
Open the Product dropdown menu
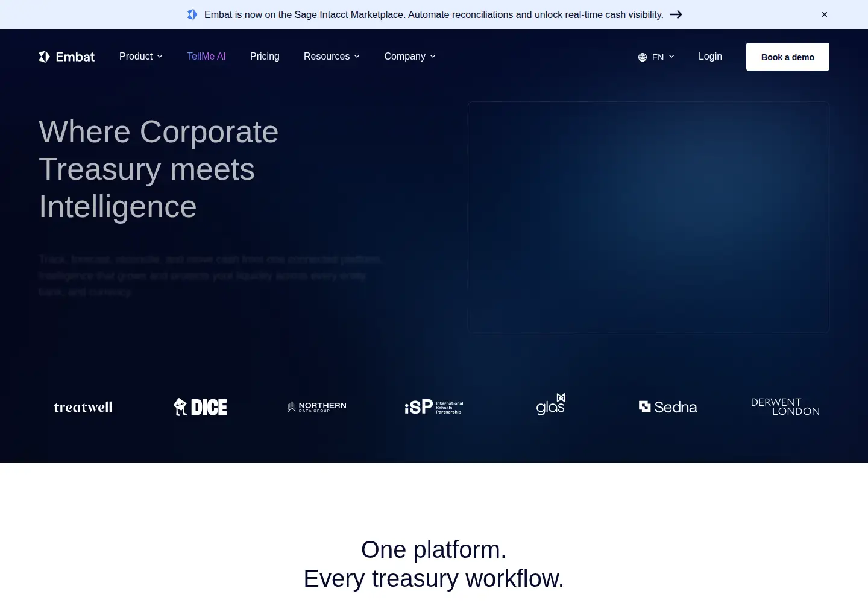point(141,56)
